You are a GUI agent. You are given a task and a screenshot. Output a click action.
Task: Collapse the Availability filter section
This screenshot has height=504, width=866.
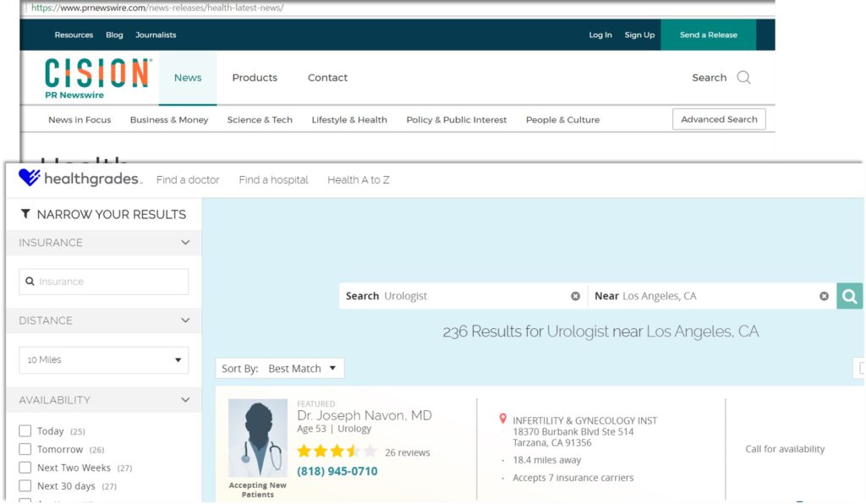point(185,400)
